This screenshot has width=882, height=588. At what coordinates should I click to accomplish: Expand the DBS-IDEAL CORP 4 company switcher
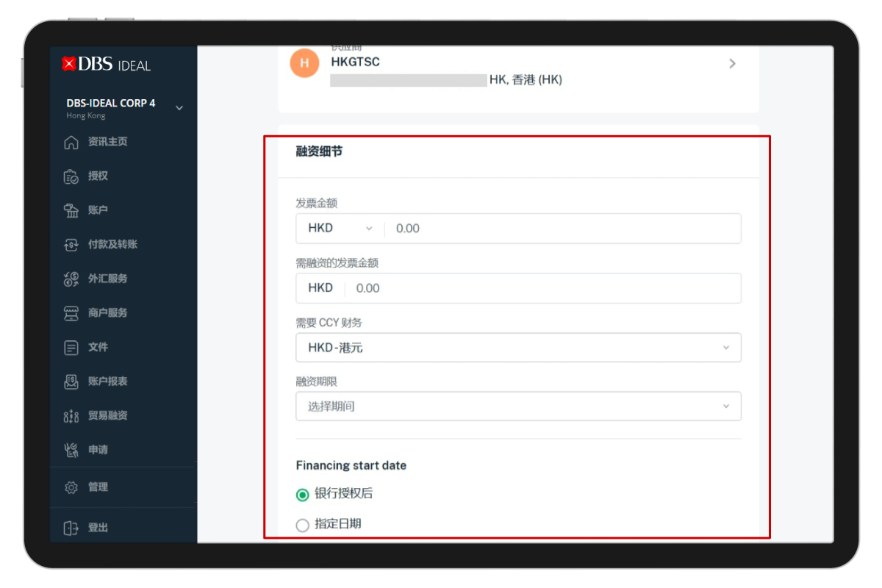pyautogui.click(x=179, y=109)
